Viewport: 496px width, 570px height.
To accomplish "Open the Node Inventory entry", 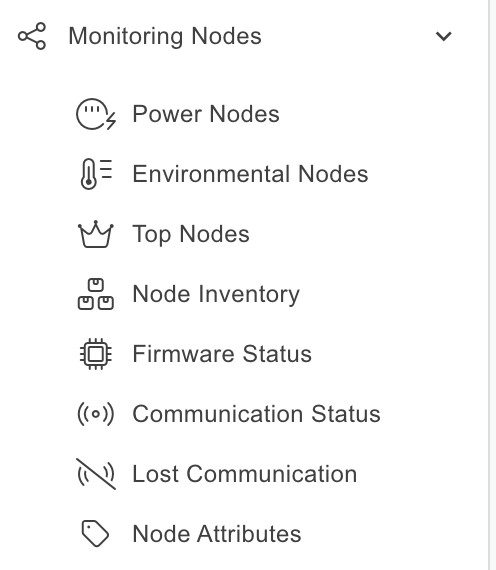I will 216,294.
